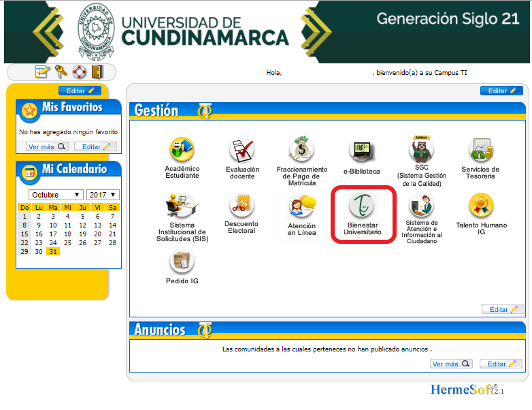This screenshot has height=410, width=532.
Task: Select day 29 in the calendar
Action: click(24, 251)
